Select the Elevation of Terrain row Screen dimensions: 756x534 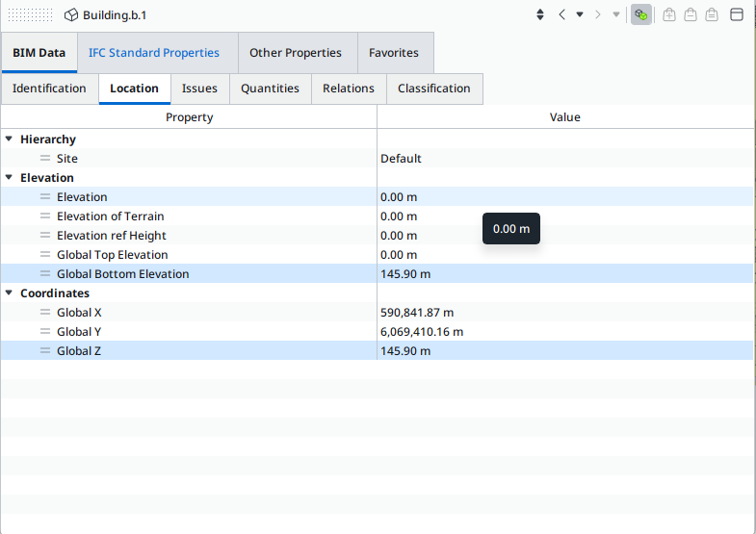(377, 216)
